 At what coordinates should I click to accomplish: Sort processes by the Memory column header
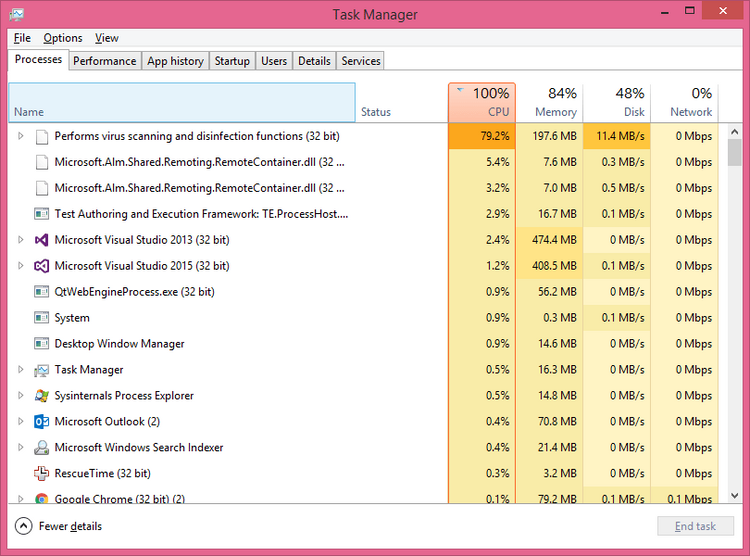pos(549,102)
